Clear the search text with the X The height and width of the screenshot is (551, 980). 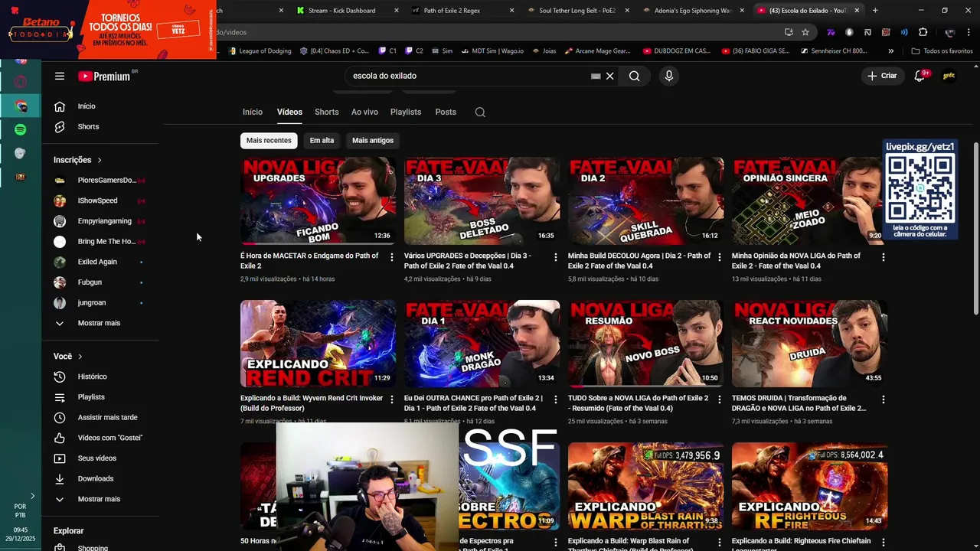[609, 76]
